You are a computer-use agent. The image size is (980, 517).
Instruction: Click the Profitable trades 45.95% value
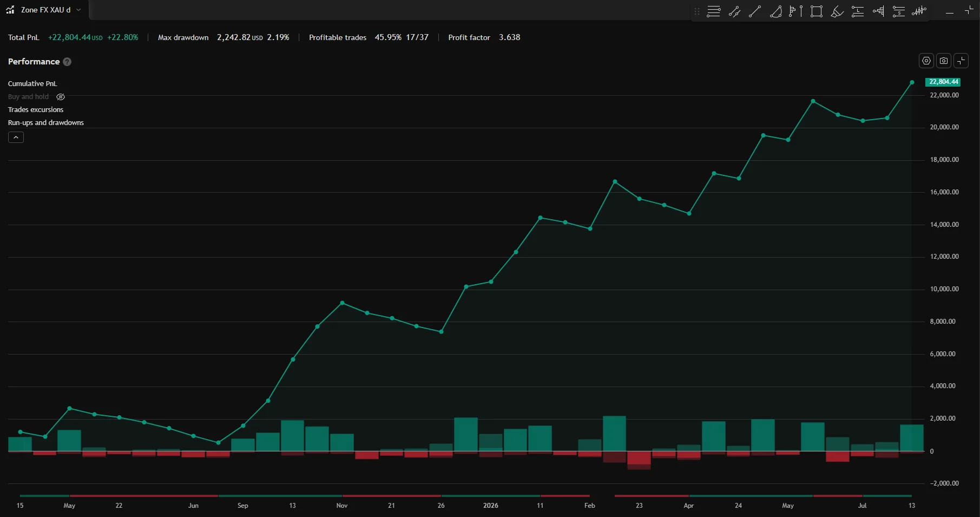pyautogui.click(x=388, y=37)
